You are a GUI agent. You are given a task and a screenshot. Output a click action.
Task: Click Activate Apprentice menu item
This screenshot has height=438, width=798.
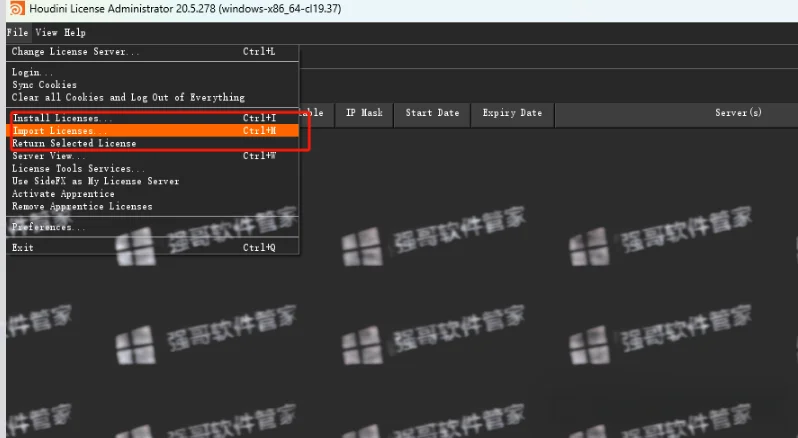[x=152, y=194]
